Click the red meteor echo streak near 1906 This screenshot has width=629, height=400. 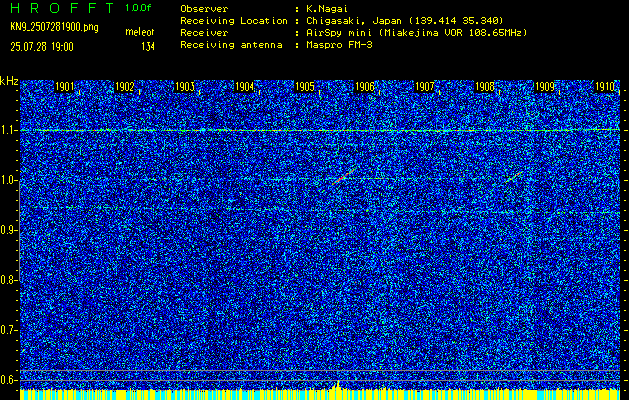tap(344, 176)
